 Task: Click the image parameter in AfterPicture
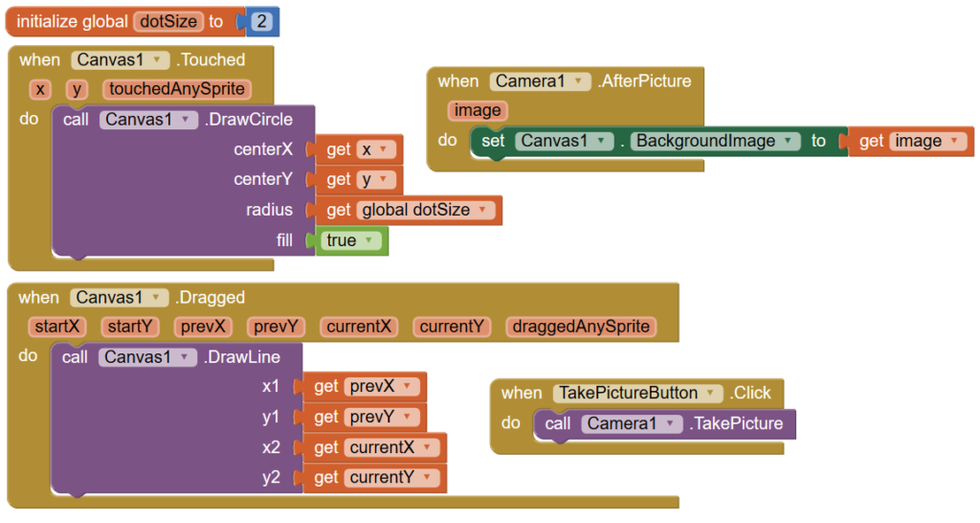coord(478,110)
